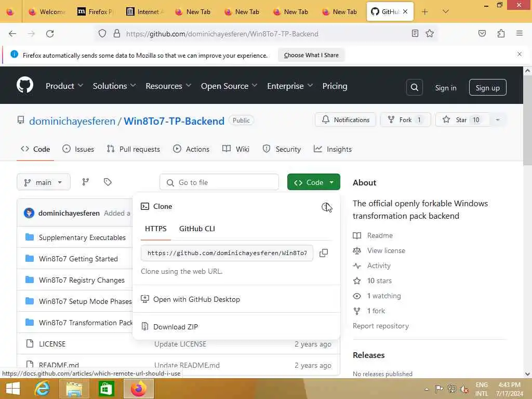Open the Windows Start button
This screenshot has height=399, width=532.
tap(13, 389)
